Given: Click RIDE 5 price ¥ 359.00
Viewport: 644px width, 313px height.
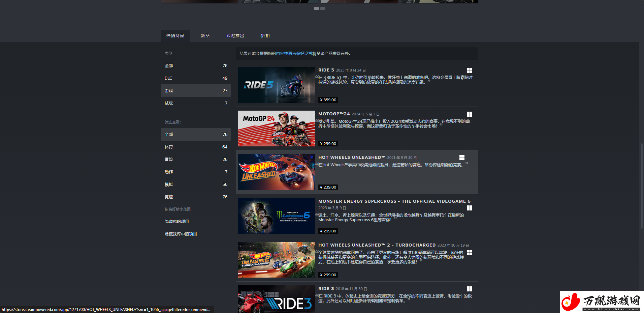Looking at the screenshot, I should coord(328,100).
